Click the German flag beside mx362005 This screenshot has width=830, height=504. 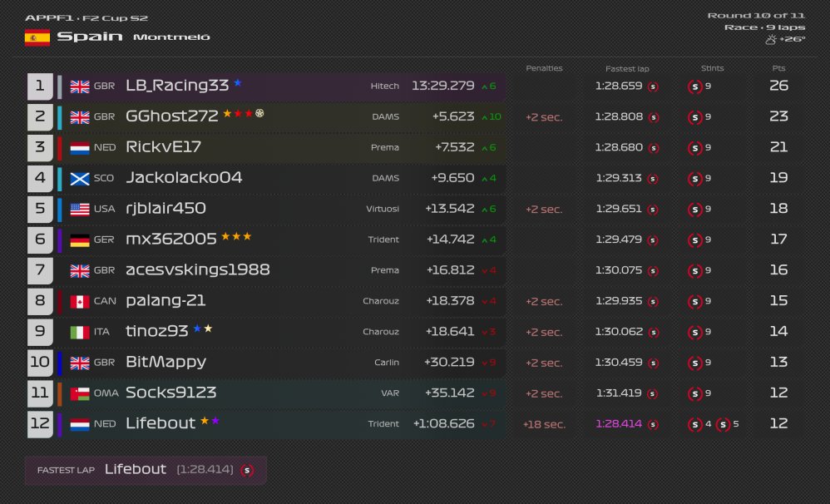tap(80, 240)
